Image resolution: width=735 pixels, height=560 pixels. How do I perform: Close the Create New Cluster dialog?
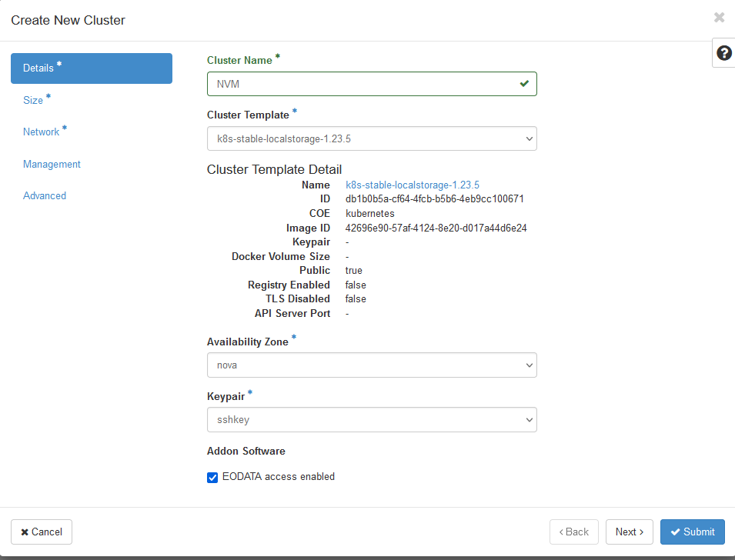[x=719, y=17]
